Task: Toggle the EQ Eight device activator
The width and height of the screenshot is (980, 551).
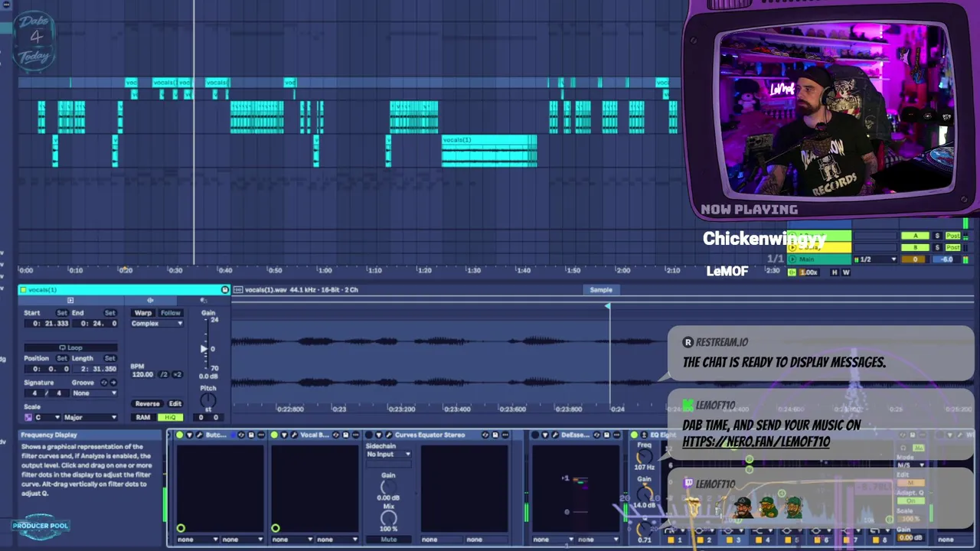Action: tap(634, 435)
